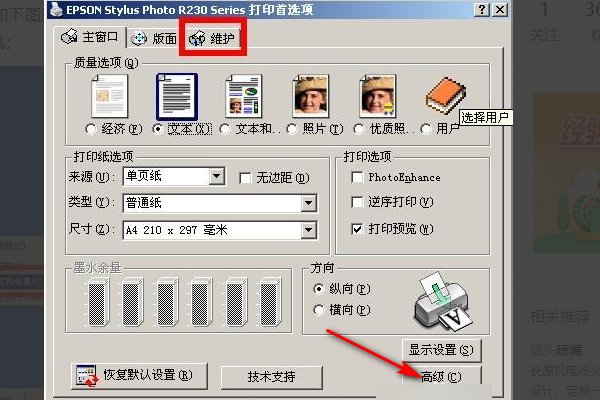Pick the Text and Image quality icon

coord(244,96)
